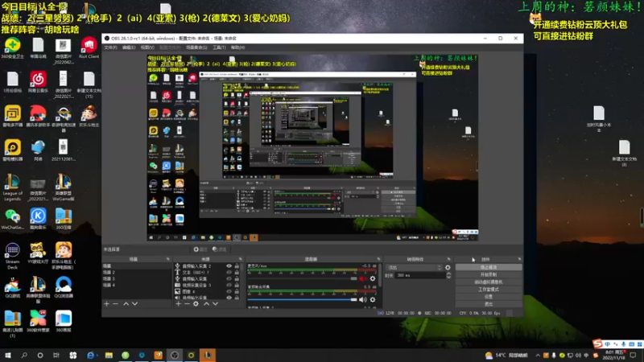The height and width of the screenshot is (362, 644).
Task: Toggle lock on 音频输入采集 2 source
Action: tap(237, 266)
